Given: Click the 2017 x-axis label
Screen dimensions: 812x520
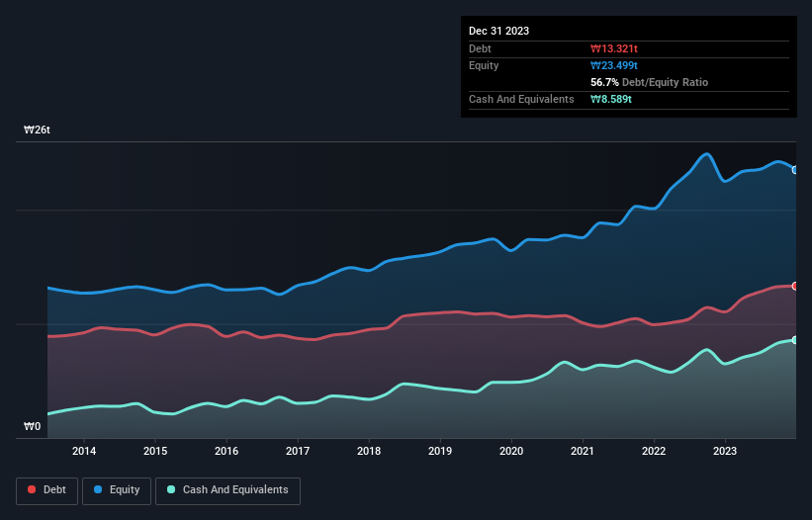Looking at the screenshot, I should pyautogui.click(x=298, y=451).
